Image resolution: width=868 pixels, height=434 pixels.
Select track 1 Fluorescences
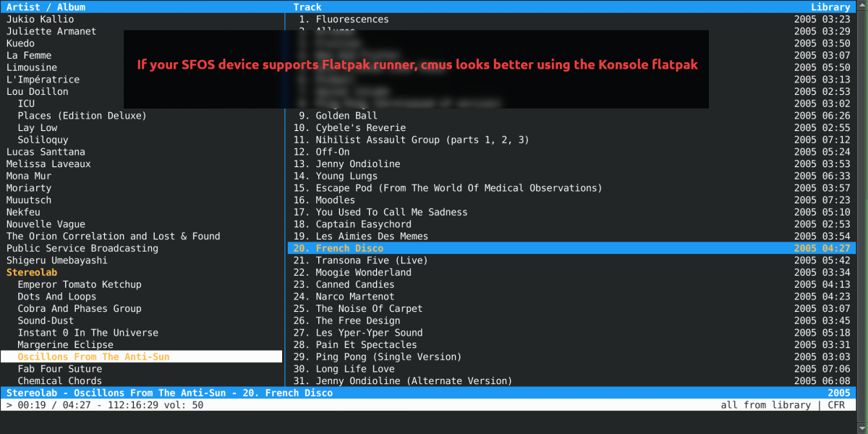(x=352, y=20)
